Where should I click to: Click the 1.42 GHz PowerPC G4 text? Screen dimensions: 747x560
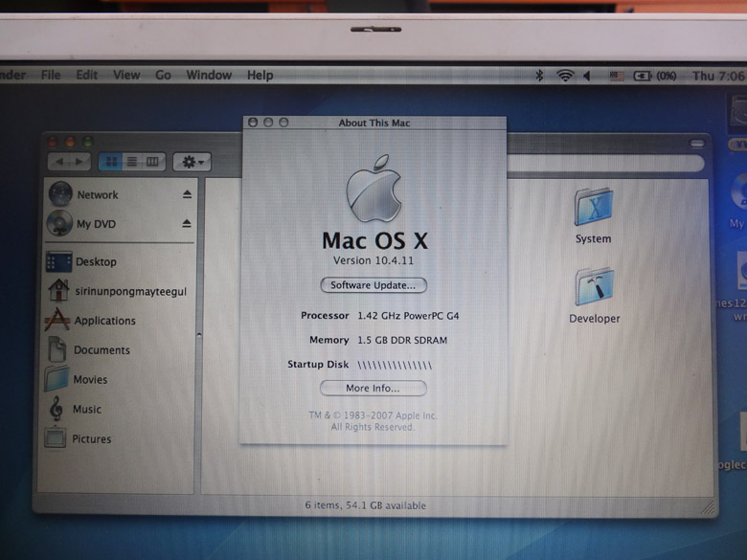click(x=408, y=316)
